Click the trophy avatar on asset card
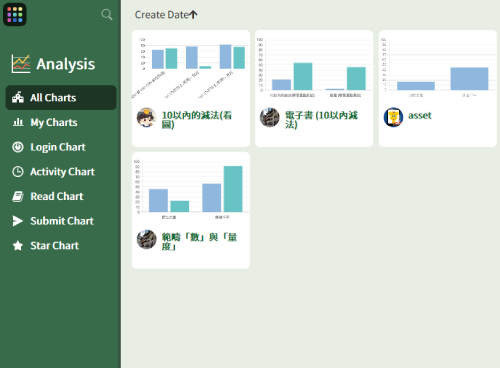The image size is (500, 368). [x=393, y=117]
